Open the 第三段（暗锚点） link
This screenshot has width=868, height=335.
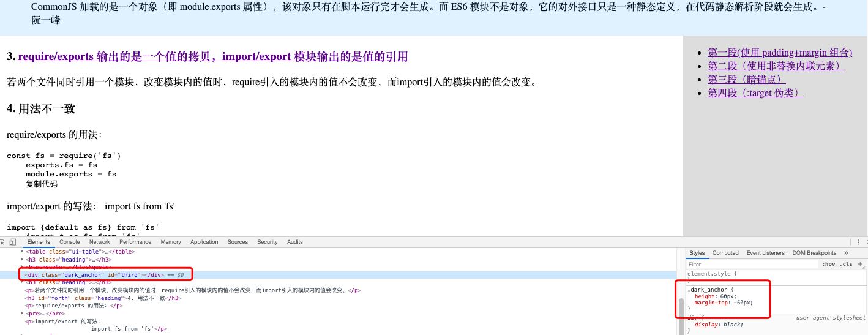tap(747, 79)
